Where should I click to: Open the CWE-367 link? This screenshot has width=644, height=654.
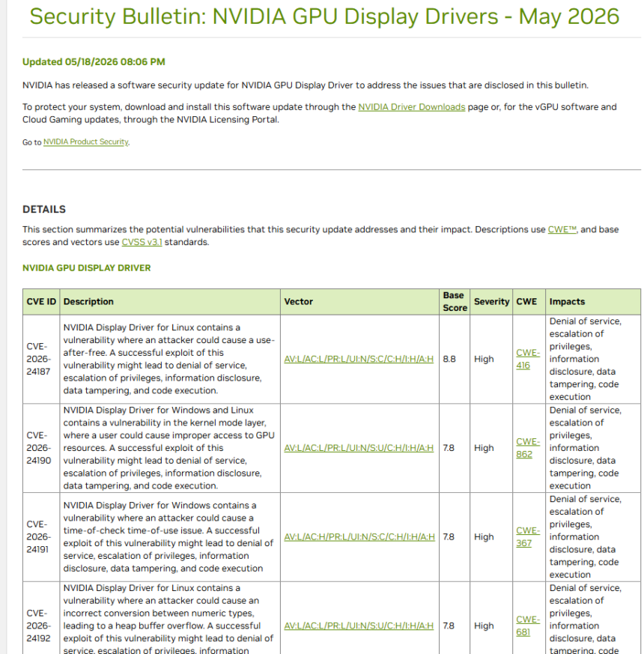click(x=528, y=537)
